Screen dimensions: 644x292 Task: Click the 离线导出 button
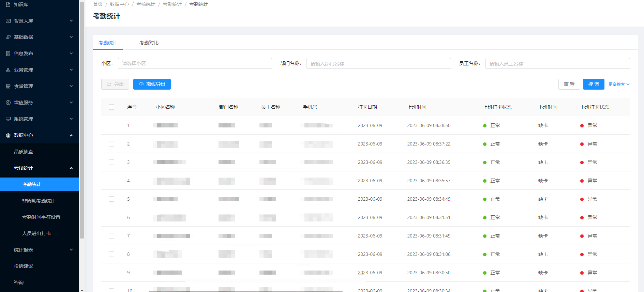click(x=152, y=84)
